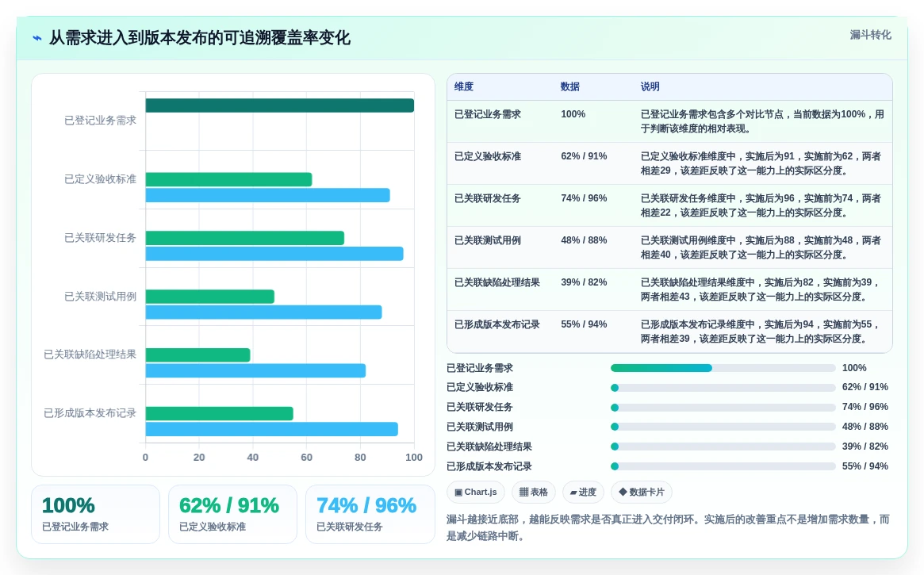Click the 已关联研发任务 progress bar
The width and height of the screenshot is (924, 575).
pyautogui.click(x=723, y=408)
